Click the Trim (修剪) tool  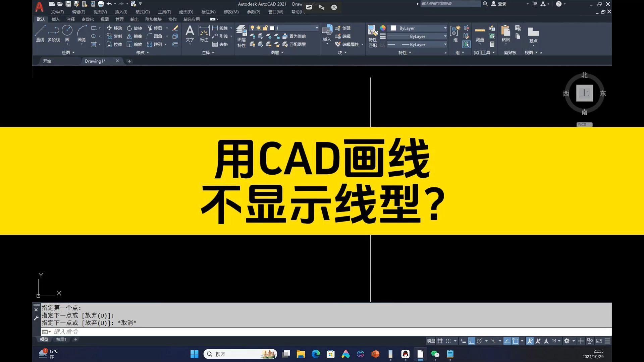(x=155, y=28)
